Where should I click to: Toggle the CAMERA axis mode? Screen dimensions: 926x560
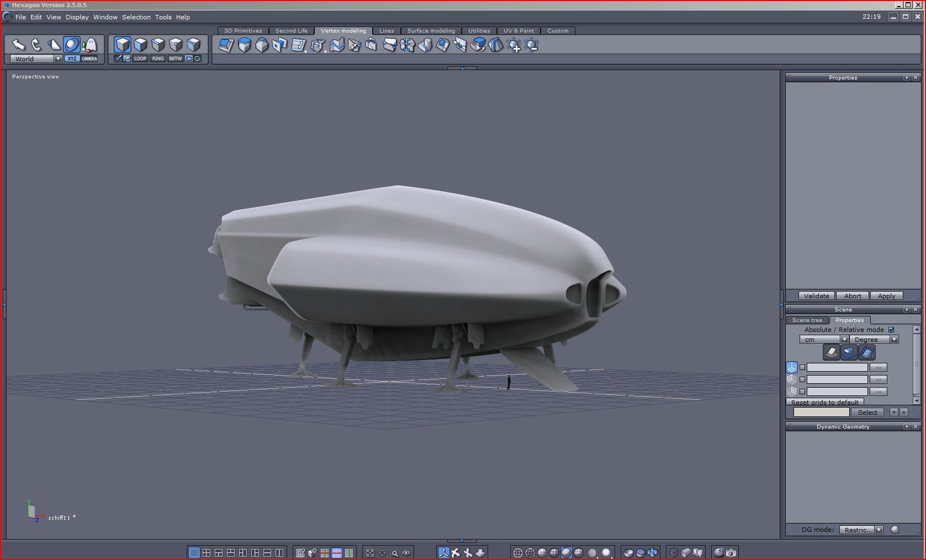[x=89, y=59]
